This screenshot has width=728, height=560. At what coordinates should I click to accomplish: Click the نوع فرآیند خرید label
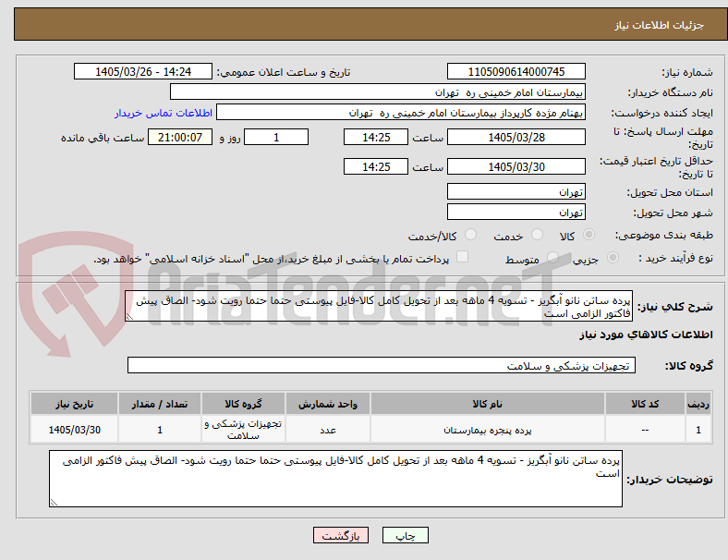pyautogui.click(x=675, y=258)
